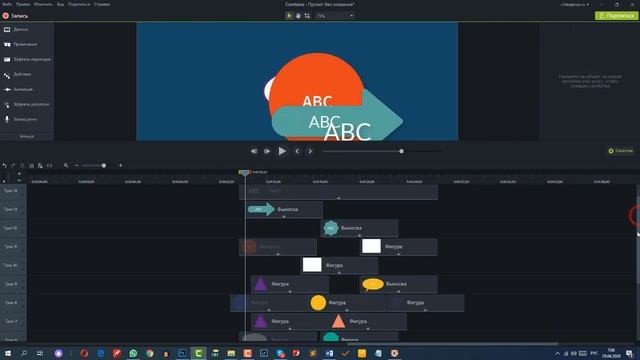This screenshot has width=640, height=360.
Task: Jump to next clip with right chevron
Action: pyautogui.click(x=310, y=151)
